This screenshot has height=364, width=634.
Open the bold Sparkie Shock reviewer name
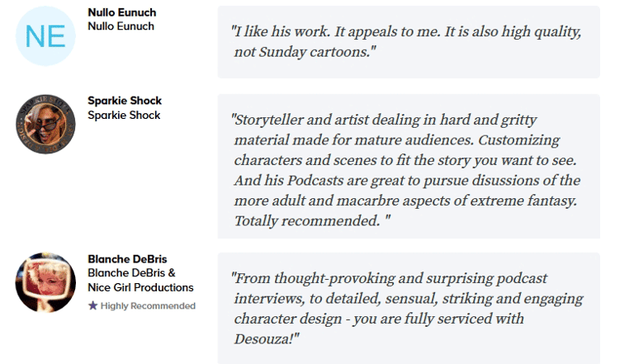click(125, 101)
